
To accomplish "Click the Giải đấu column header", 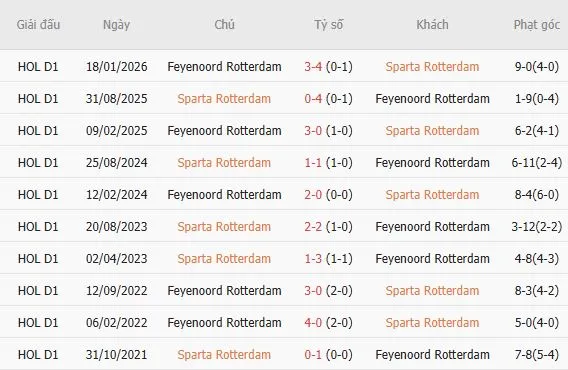I will point(38,25).
